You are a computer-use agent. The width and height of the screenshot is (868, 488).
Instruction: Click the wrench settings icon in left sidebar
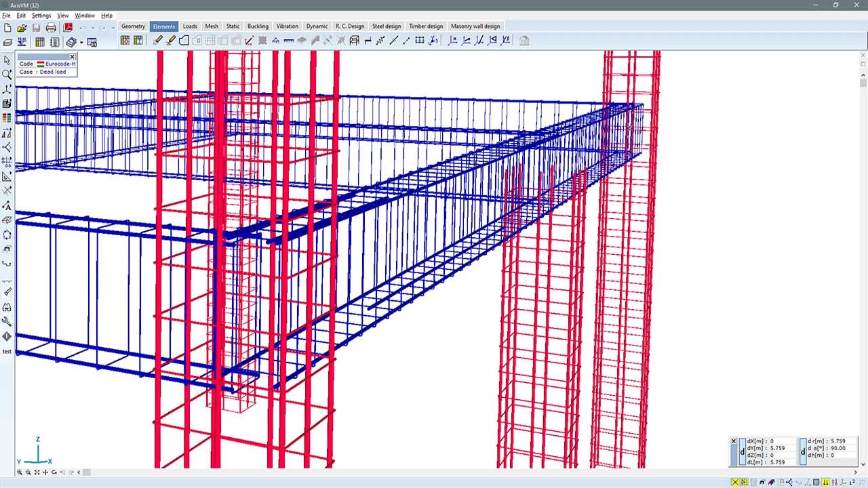point(7,322)
